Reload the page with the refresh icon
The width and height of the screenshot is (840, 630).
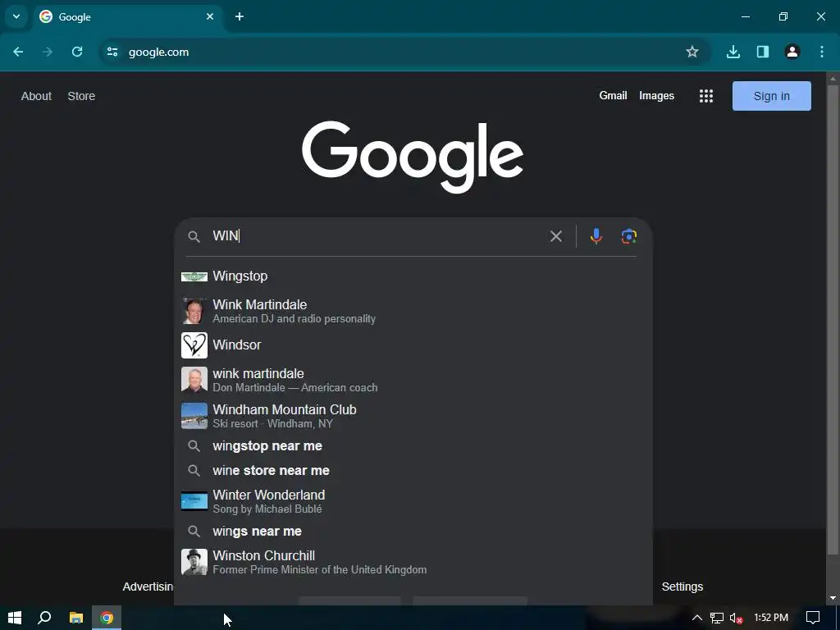[x=77, y=52]
